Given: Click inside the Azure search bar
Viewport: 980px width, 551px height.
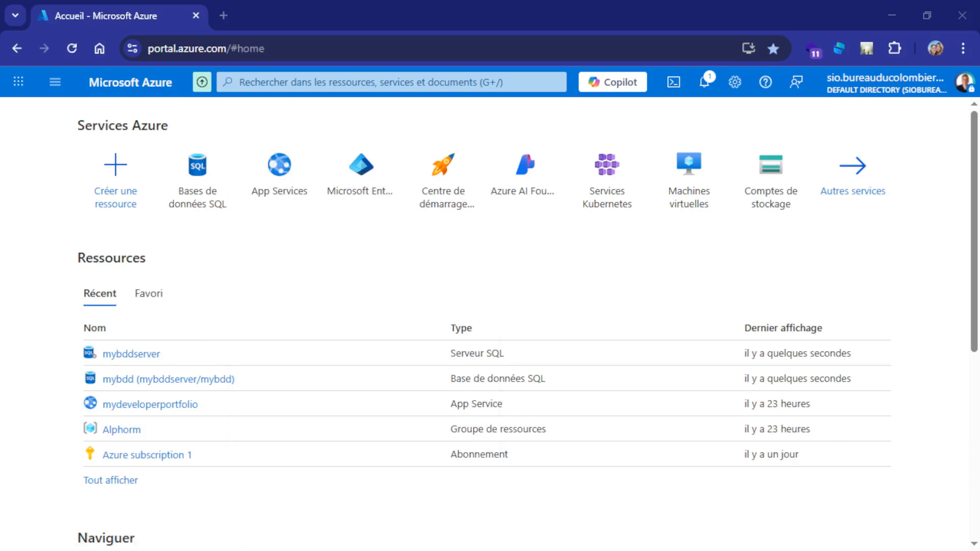Looking at the screenshot, I should tap(391, 82).
